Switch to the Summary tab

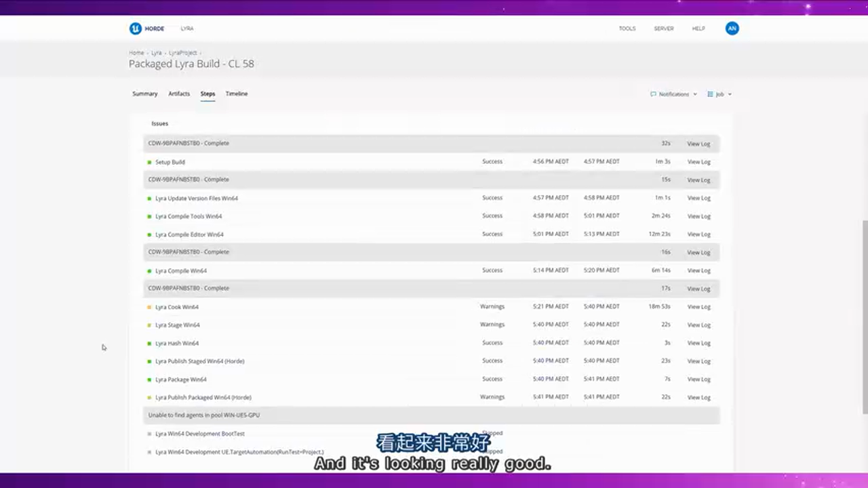click(x=144, y=94)
